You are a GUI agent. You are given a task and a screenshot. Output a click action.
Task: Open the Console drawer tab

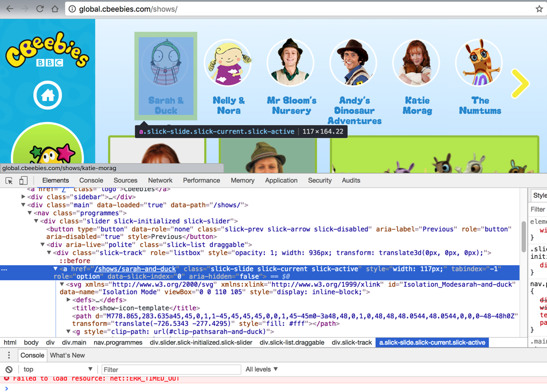pyautogui.click(x=32, y=355)
